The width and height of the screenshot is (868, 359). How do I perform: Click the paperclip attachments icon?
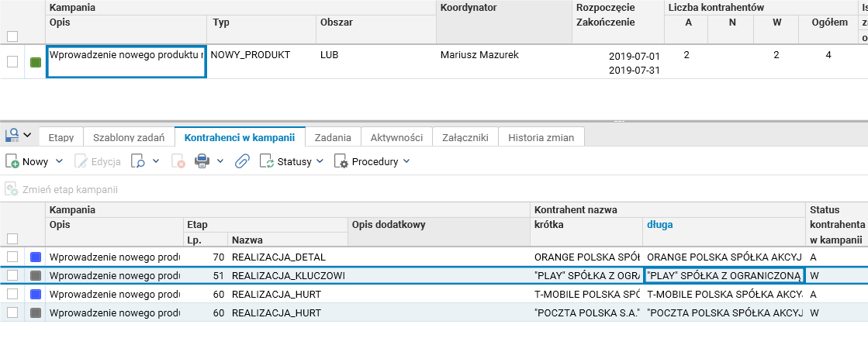coord(242,161)
